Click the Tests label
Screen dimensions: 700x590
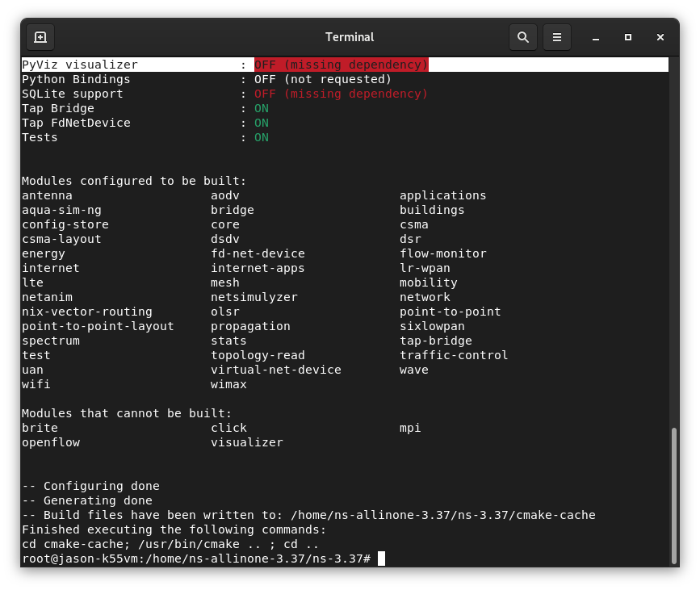40,137
